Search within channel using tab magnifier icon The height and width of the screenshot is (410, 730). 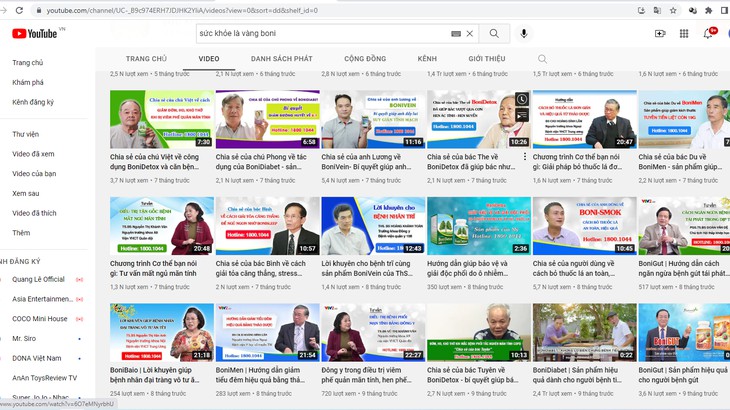click(x=542, y=59)
